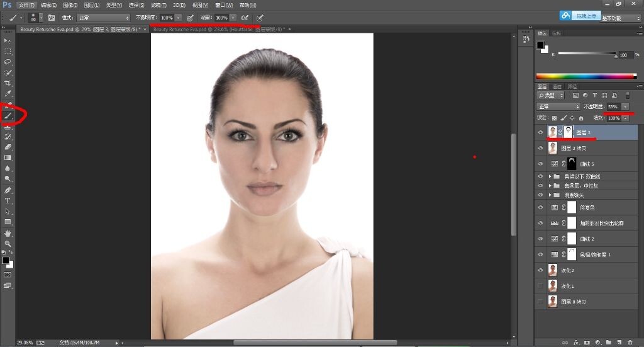This screenshot has width=644, height=347.
Task: Lock all with padlock icon
Action: point(581,118)
